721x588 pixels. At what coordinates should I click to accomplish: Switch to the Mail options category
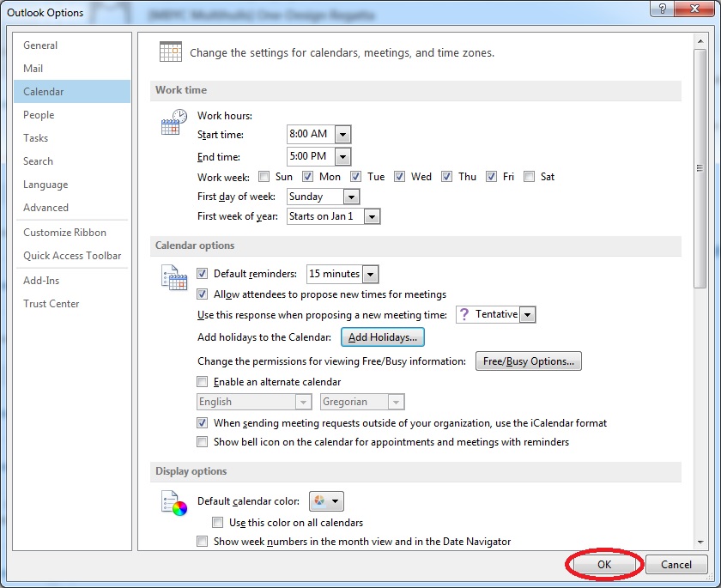(72, 69)
